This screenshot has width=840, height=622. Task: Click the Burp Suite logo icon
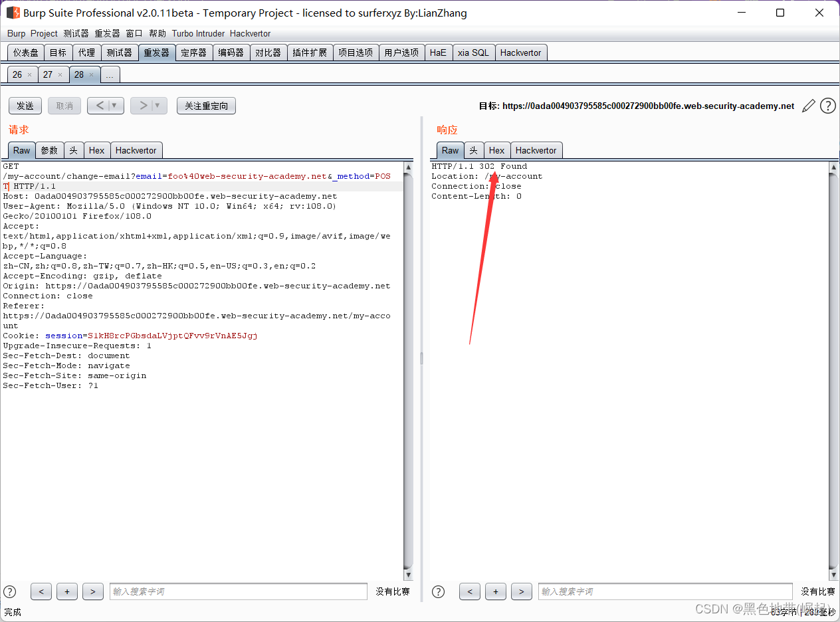click(x=13, y=13)
